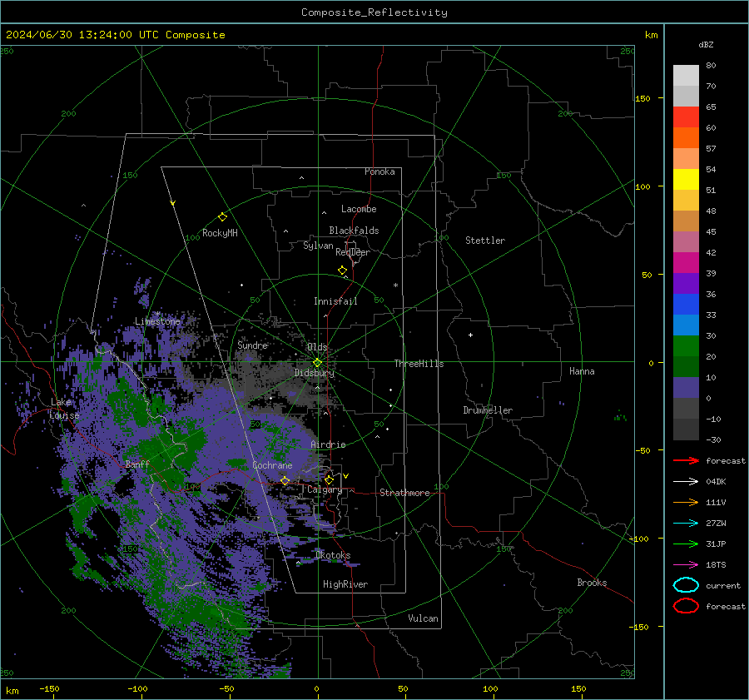Click the yellow radar-site diamond at Didsbury
749x700 pixels.
click(x=317, y=363)
